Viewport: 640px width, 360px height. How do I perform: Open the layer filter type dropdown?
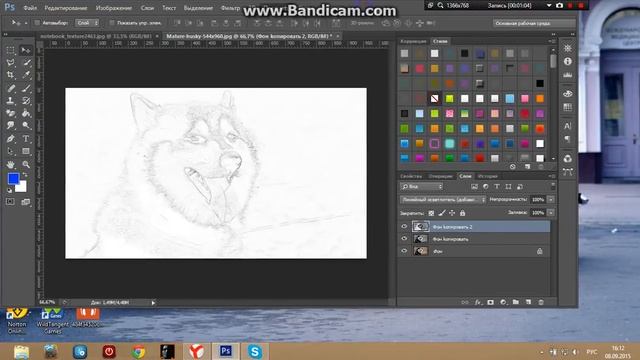pos(421,187)
